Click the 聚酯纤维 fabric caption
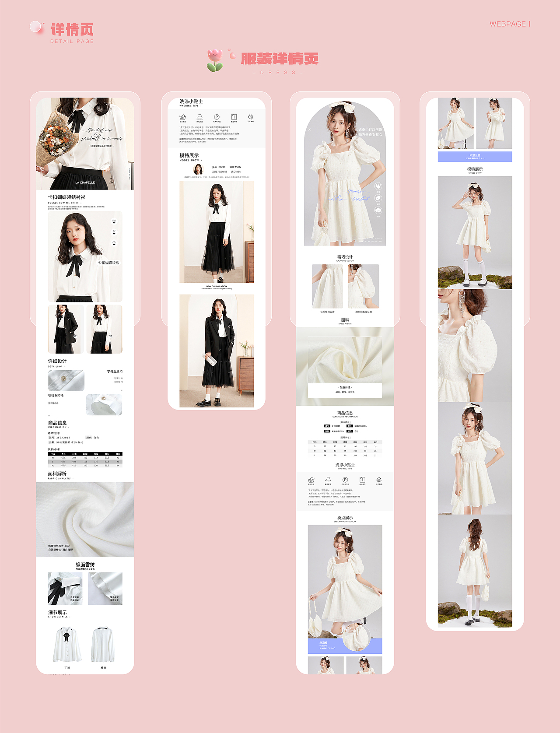 (345, 387)
